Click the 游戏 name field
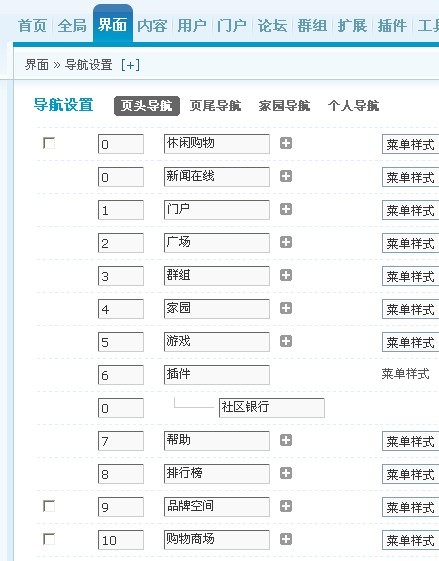This screenshot has height=561, width=439. click(x=217, y=342)
